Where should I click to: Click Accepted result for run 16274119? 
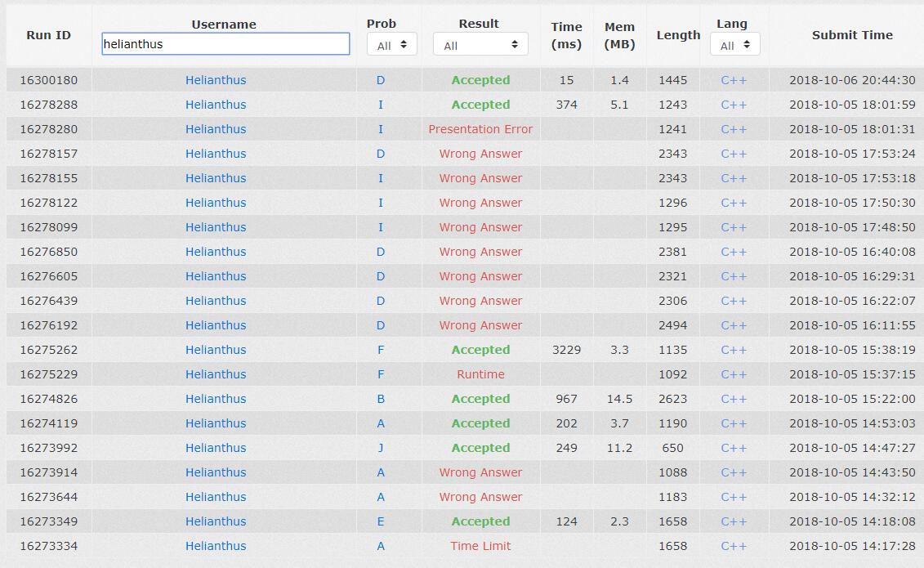tap(480, 423)
